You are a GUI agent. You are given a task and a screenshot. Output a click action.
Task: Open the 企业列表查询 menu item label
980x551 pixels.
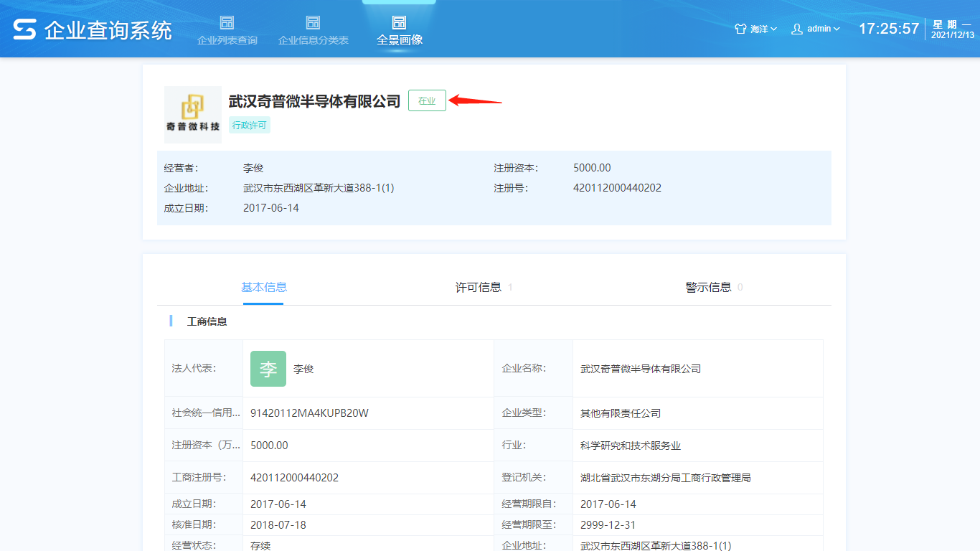tap(227, 40)
